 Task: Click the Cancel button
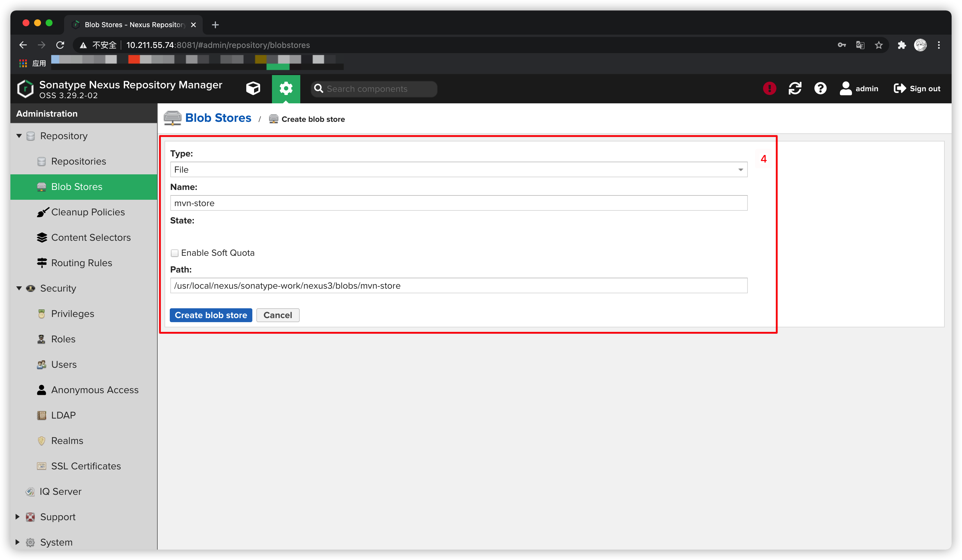277,315
